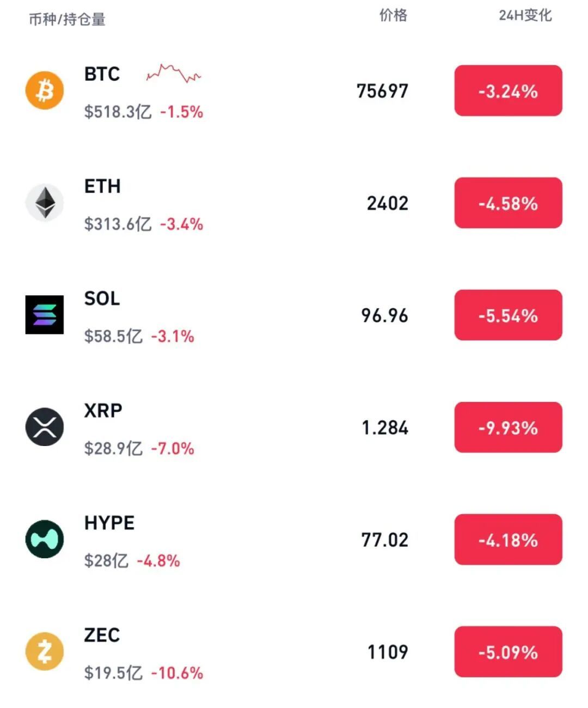Tap the SOL -5.54% change badge

coord(508,315)
